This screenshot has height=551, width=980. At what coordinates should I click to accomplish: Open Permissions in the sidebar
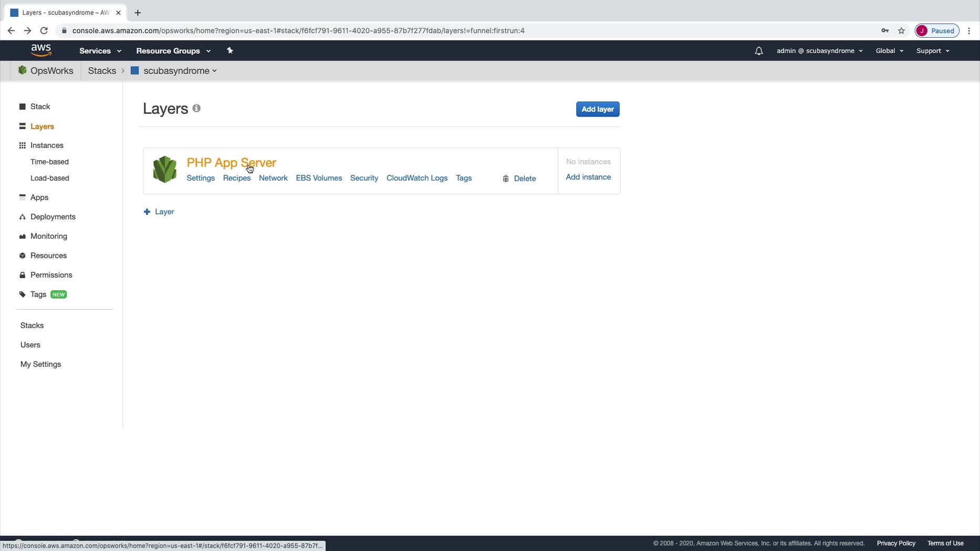(51, 275)
